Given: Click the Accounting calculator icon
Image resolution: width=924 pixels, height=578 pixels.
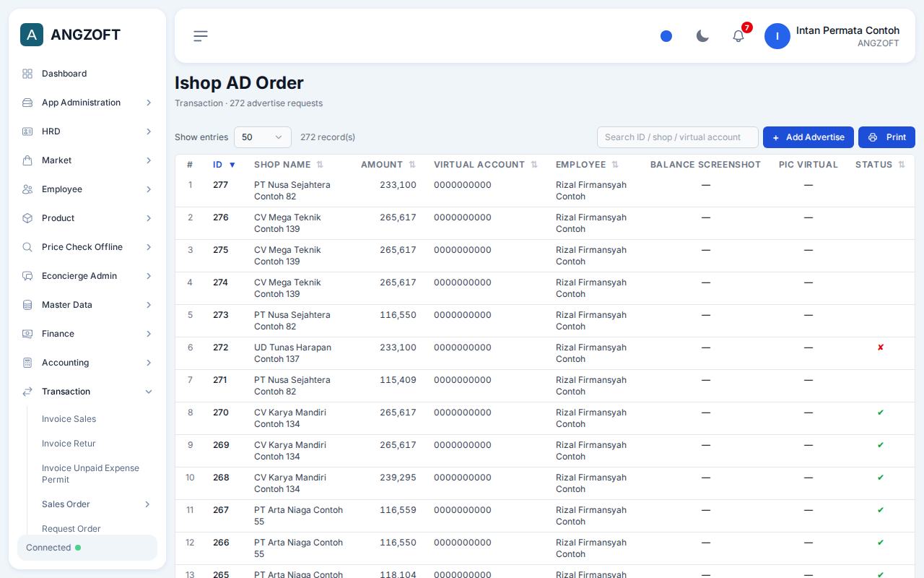Looking at the screenshot, I should pyautogui.click(x=27, y=363).
